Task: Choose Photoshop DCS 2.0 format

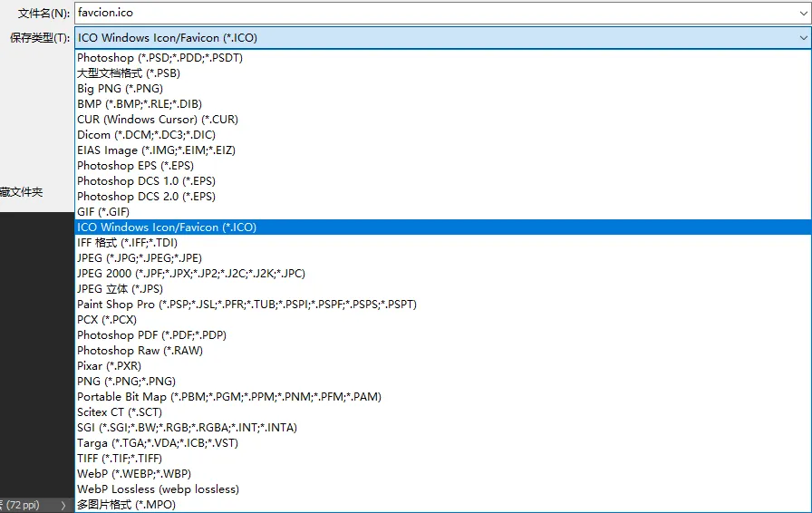Action: (x=443, y=197)
